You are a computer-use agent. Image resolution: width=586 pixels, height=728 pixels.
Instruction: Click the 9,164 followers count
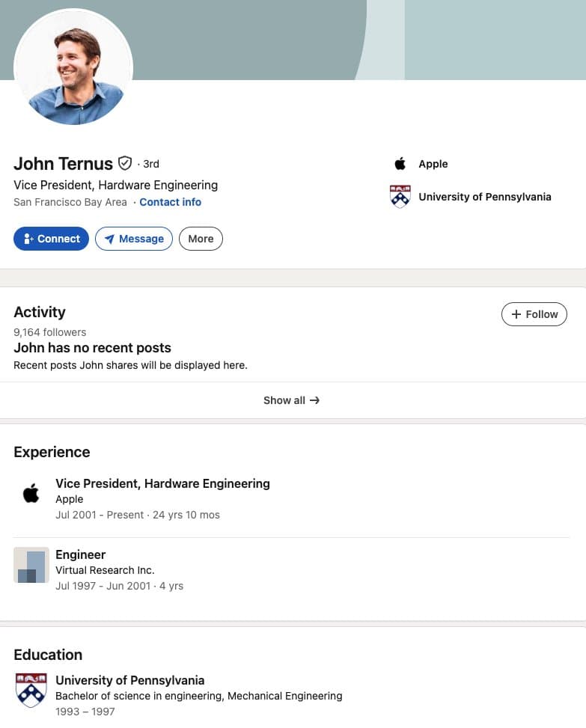(49, 332)
